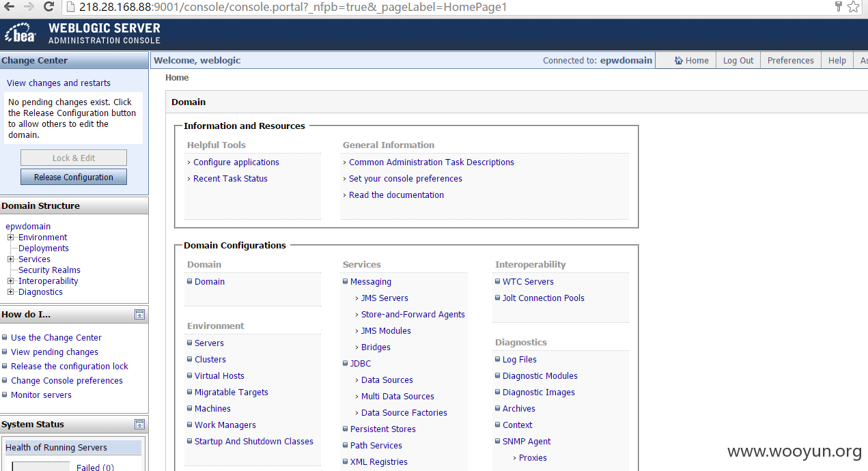Viewport: 868px width, 471px height.
Task: Open the Virtual Hosts link
Action: tap(219, 376)
